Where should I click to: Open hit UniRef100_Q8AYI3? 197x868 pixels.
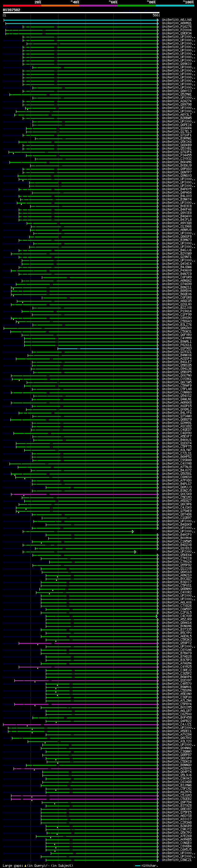176,91
